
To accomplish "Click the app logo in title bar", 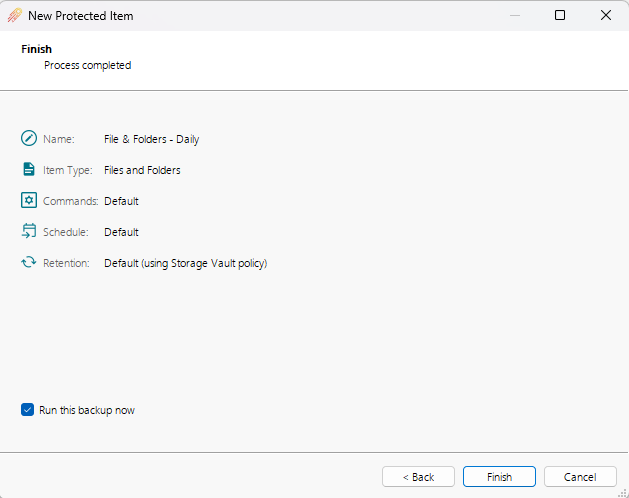I will pos(14,16).
